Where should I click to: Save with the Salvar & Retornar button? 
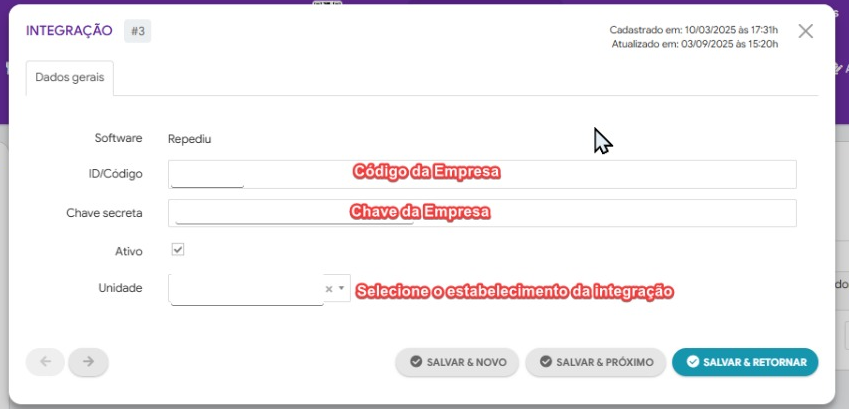pyautogui.click(x=745, y=362)
